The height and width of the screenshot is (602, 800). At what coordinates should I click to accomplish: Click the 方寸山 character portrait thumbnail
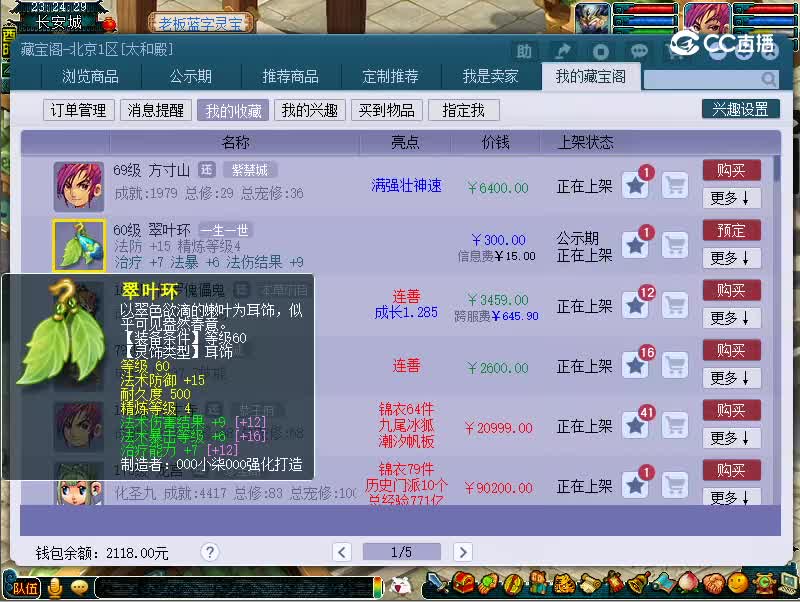[x=79, y=186]
